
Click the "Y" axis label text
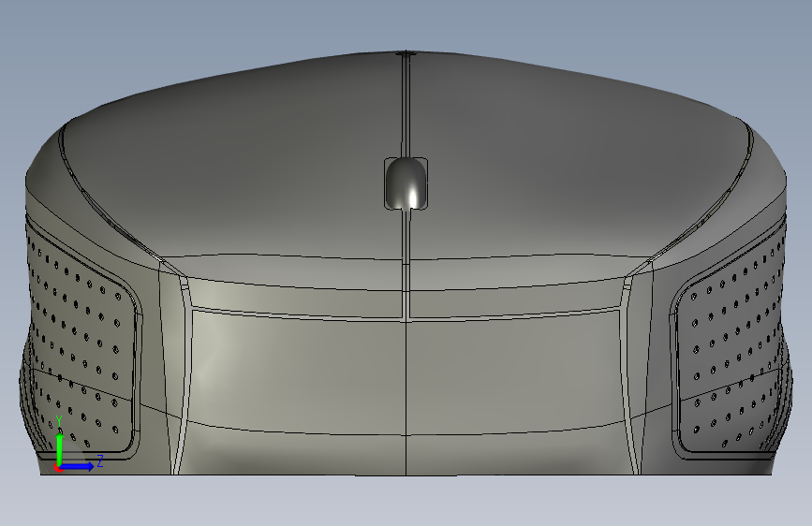[x=59, y=421]
